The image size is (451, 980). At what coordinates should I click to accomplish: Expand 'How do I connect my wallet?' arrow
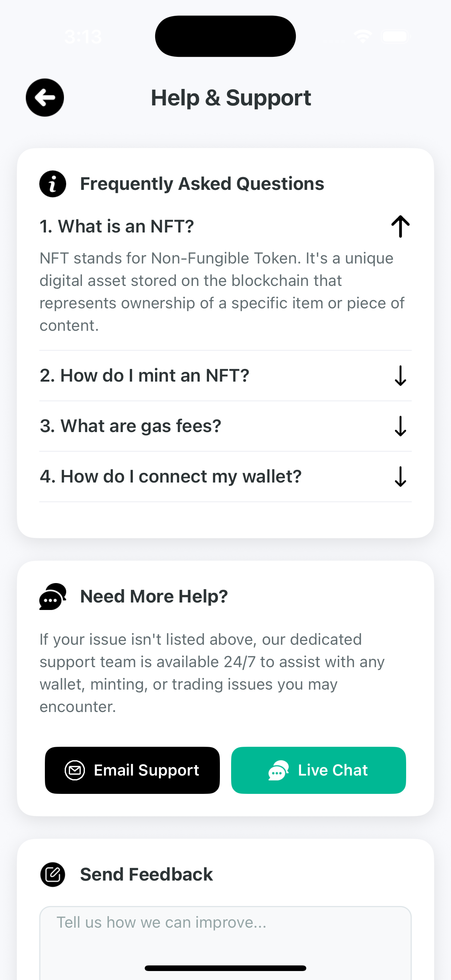pyautogui.click(x=401, y=477)
